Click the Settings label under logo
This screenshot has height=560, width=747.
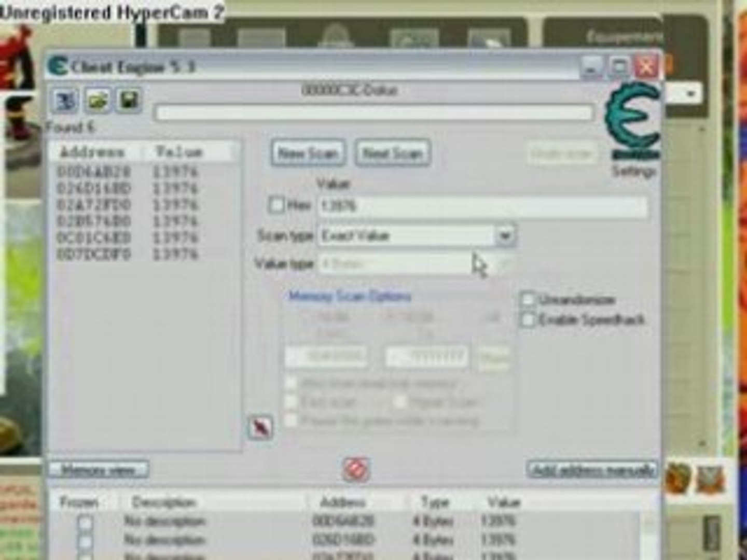pyautogui.click(x=634, y=171)
